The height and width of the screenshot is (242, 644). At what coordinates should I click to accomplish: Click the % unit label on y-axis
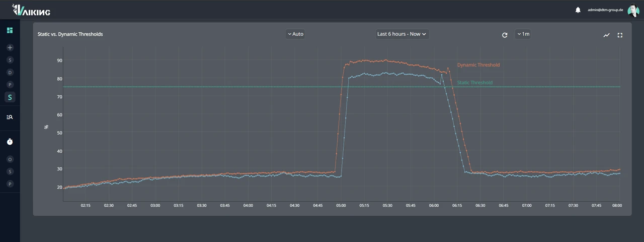click(x=46, y=127)
